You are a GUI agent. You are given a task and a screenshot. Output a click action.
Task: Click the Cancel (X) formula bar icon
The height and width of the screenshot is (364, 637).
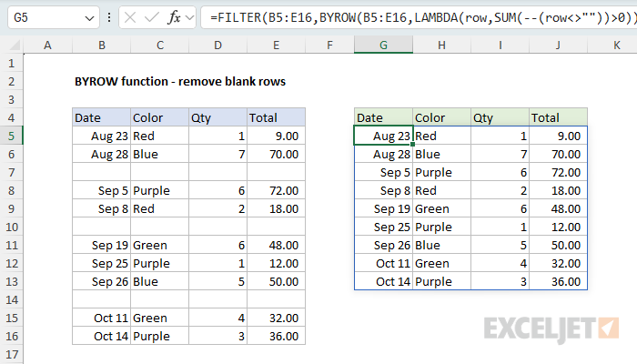click(130, 17)
